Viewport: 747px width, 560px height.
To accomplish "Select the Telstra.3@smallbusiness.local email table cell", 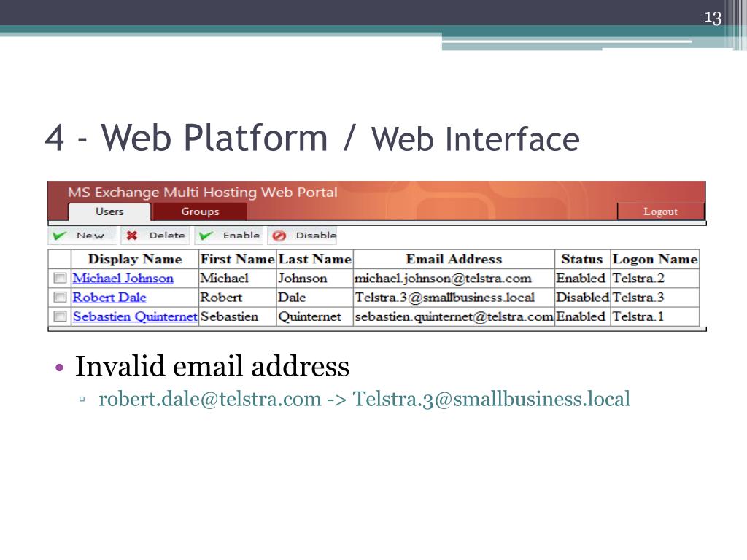I will (x=454, y=297).
